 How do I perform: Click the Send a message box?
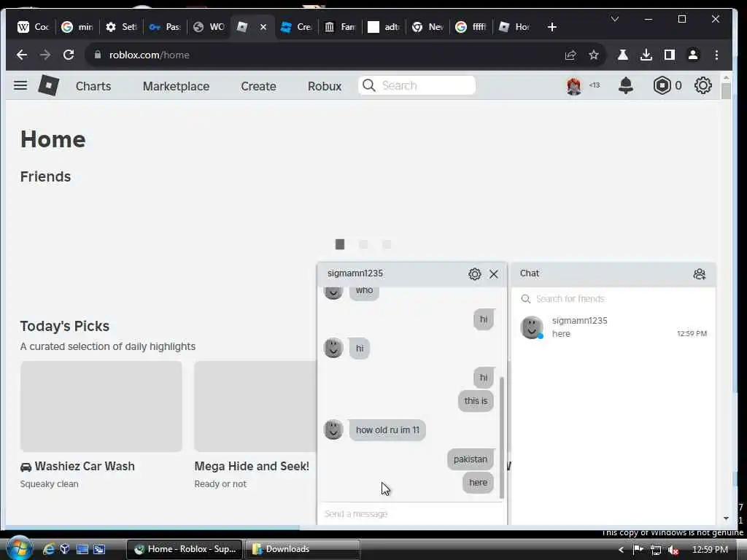(x=411, y=514)
